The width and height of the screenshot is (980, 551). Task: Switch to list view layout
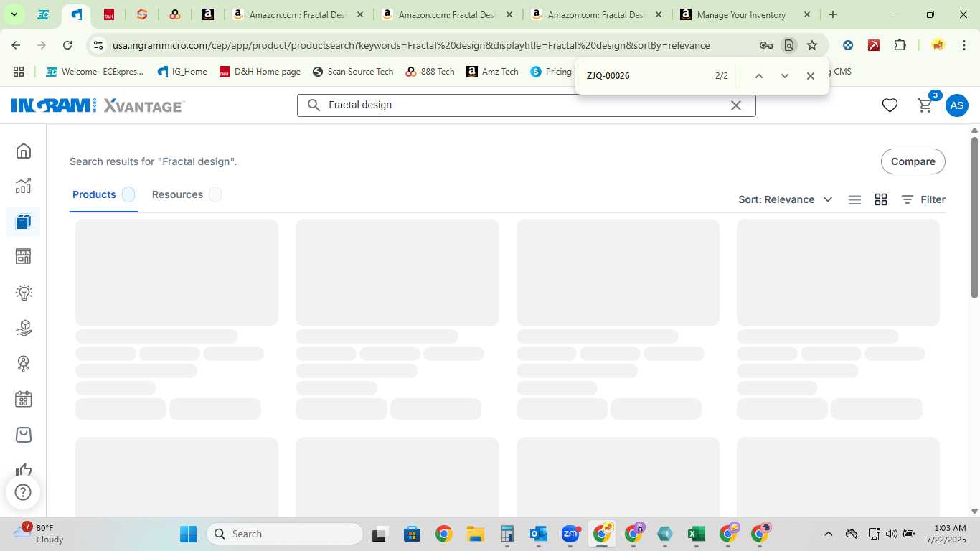coord(854,199)
